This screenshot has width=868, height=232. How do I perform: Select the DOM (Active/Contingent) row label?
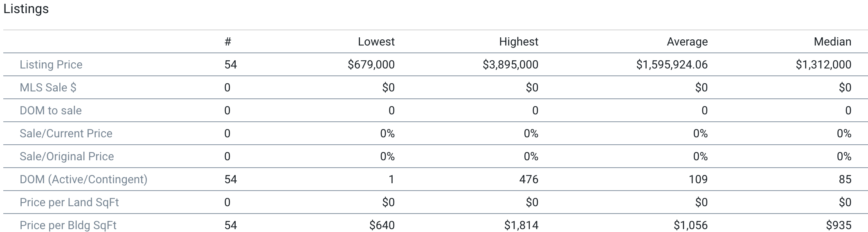point(83,179)
